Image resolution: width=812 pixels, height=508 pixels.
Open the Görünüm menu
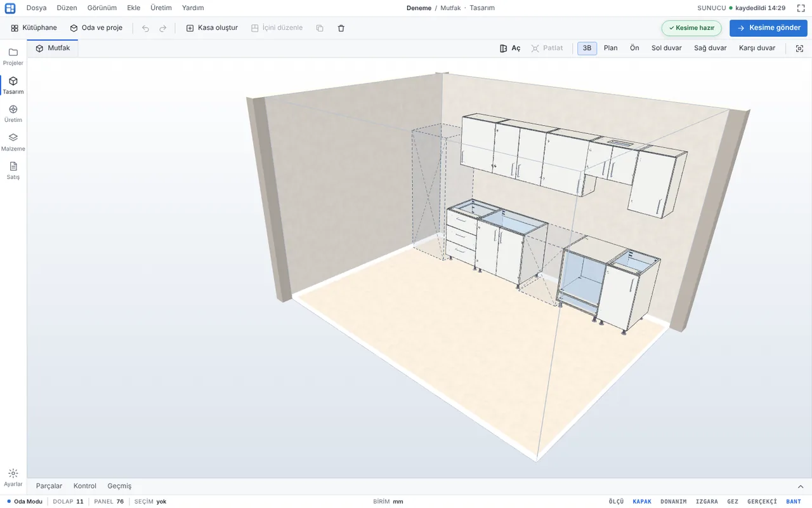(x=101, y=8)
